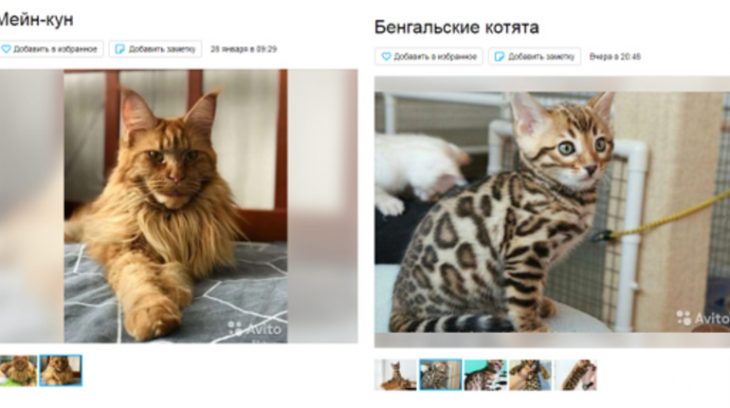Open first Bengal kitten thumbnail
730x408 pixels.
click(396, 374)
